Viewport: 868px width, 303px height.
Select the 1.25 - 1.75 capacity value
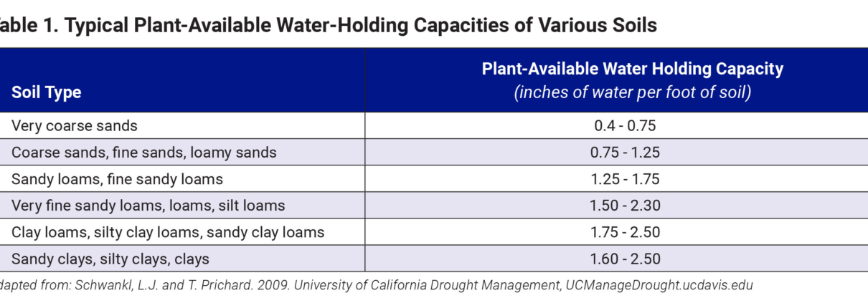click(x=626, y=179)
